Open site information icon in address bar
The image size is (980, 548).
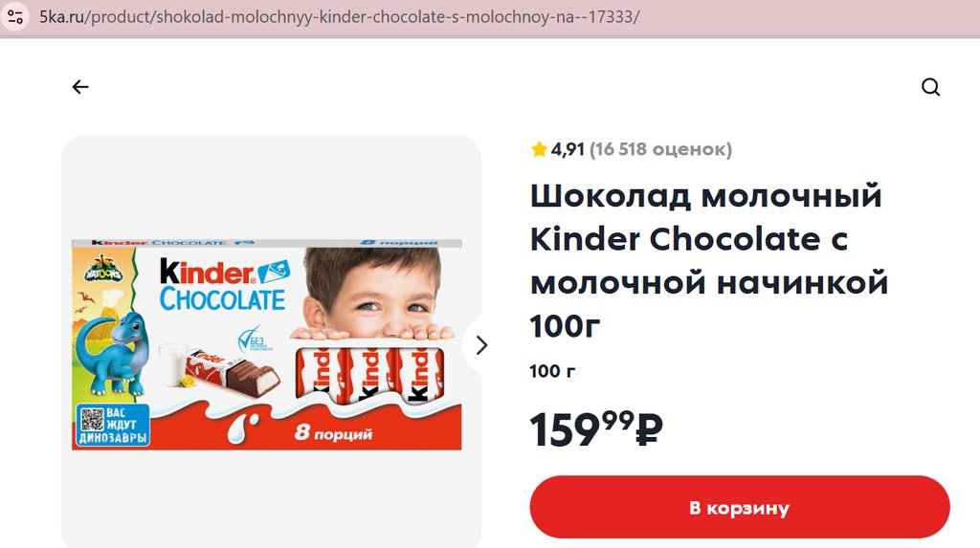[15, 16]
